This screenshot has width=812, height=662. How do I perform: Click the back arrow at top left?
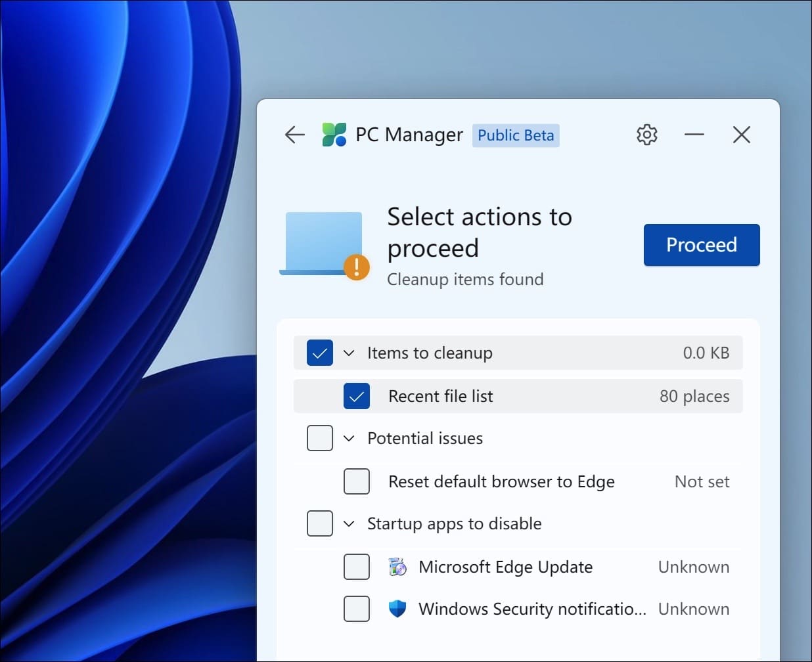294,134
